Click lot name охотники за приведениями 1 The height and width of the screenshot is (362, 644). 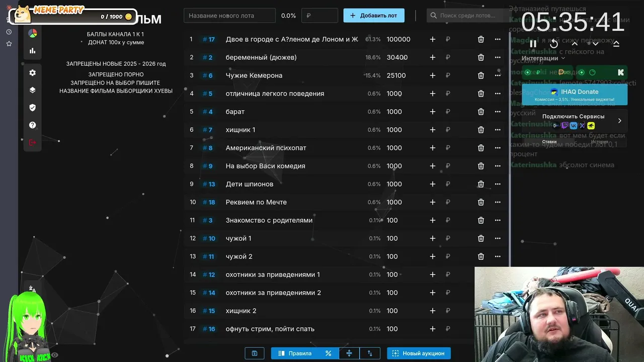(x=273, y=275)
